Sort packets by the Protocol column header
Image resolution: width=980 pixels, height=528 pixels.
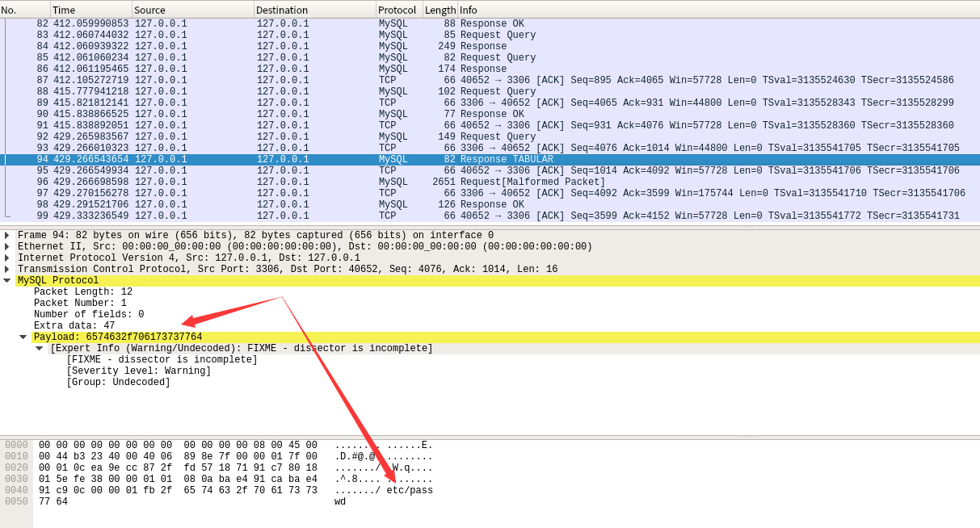click(x=399, y=10)
